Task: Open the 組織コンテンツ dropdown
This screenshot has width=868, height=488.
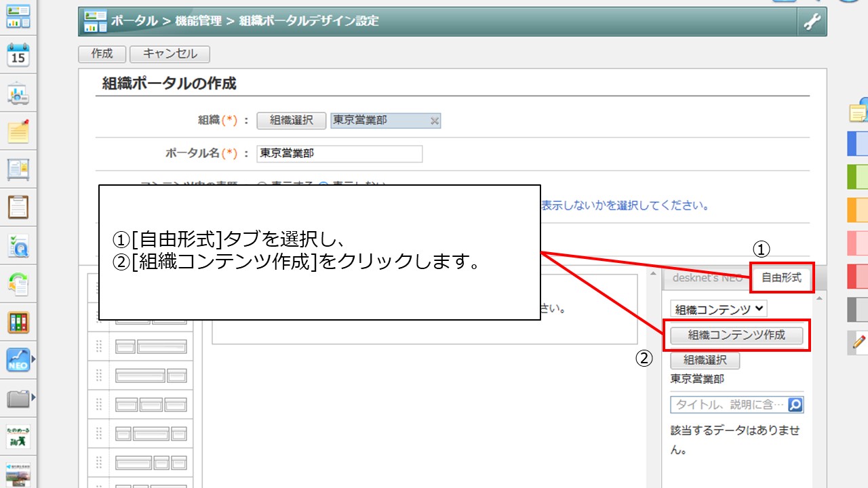Action: pyautogui.click(x=718, y=309)
